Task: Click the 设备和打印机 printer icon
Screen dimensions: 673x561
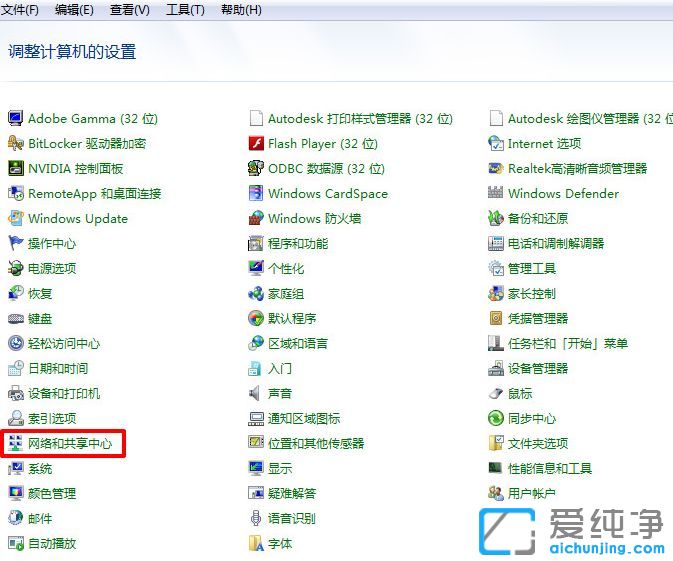Action: click(16, 393)
